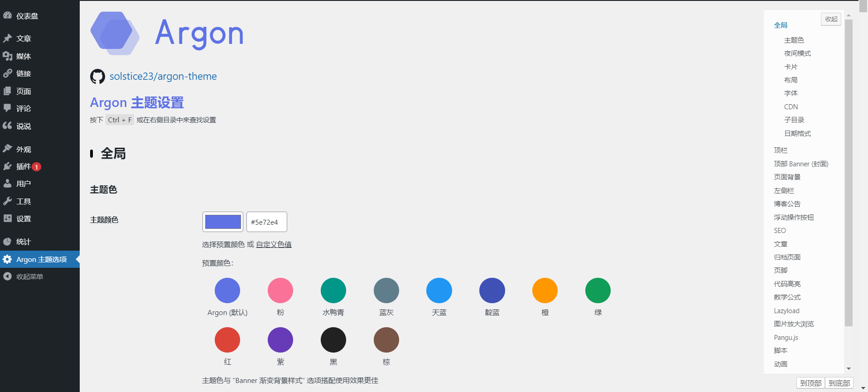Click the Appearance paintbrush icon
Image resolution: width=868 pixels, height=392 pixels.
pos(7,149)
